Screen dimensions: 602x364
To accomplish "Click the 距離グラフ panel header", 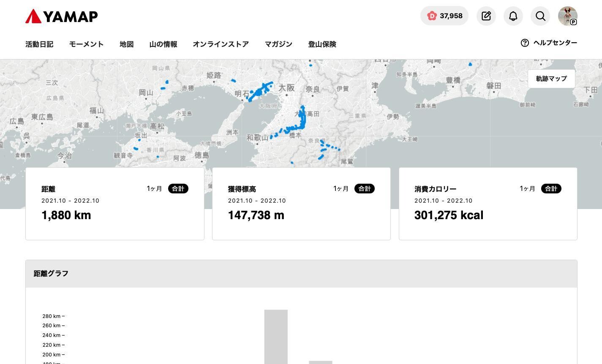I will pyautogui.click(x=51, y=273).
